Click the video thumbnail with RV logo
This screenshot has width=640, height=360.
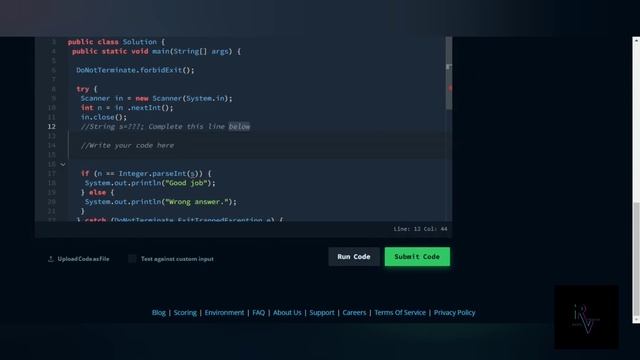586,317
